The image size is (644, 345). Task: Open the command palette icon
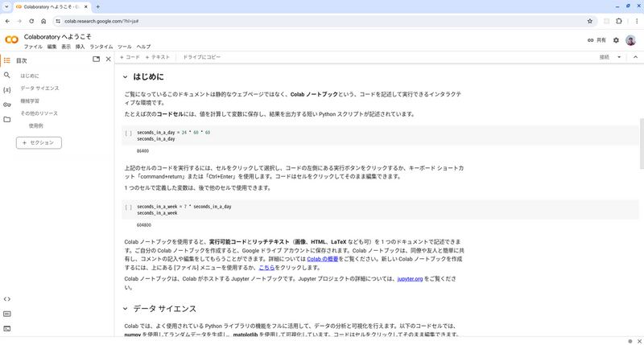point(7,314)
